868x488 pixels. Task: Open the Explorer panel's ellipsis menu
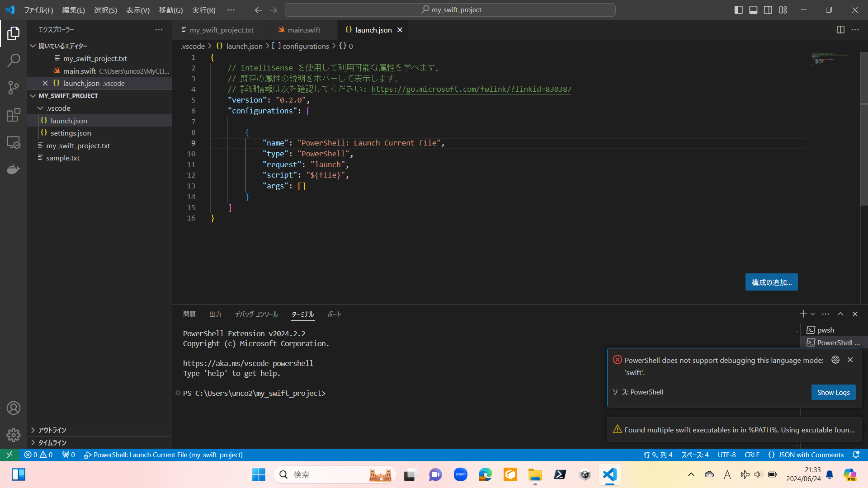point(159,30)
